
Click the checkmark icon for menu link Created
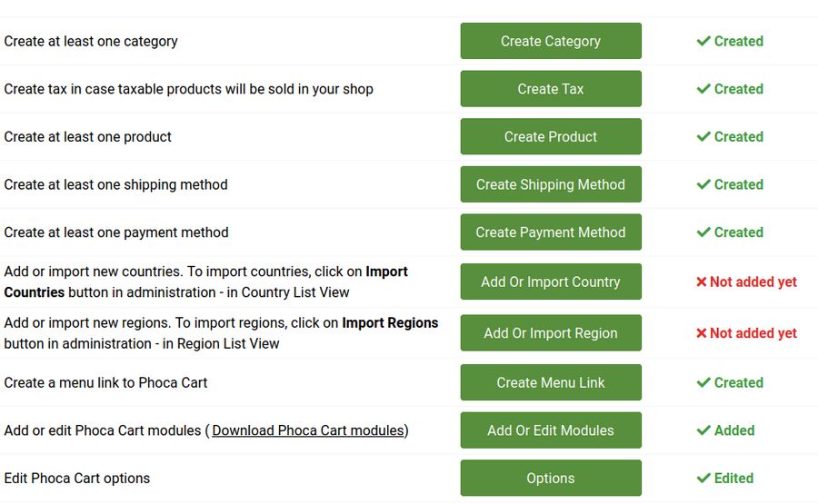click(x=703, y=382)
